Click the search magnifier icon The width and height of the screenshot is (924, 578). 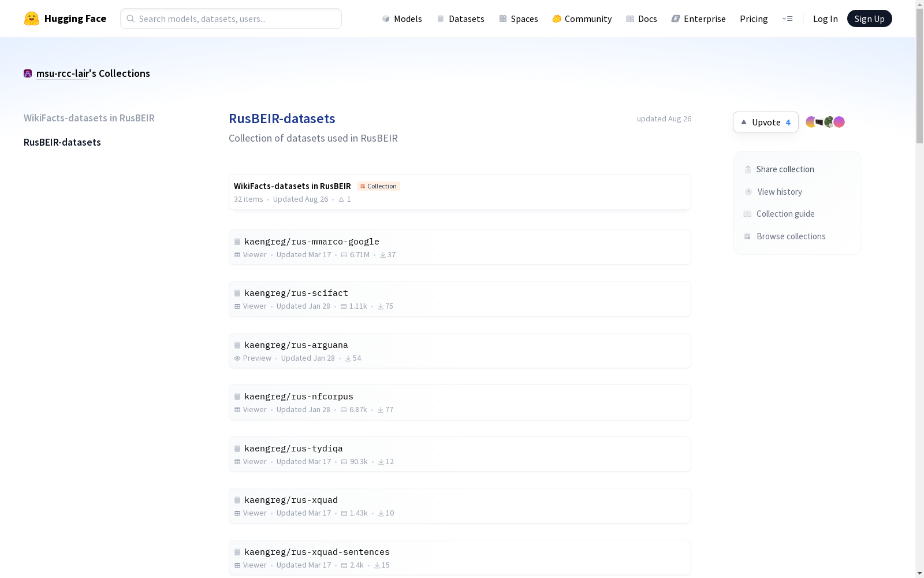(x=131, y=18)
